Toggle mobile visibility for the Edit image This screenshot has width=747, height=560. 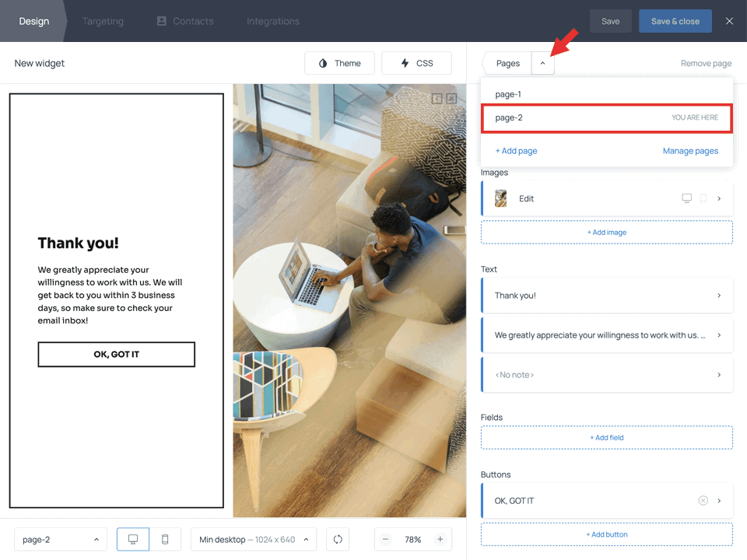[703, 198]
